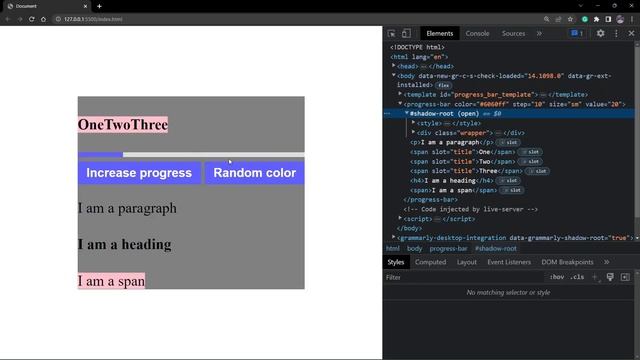Toggle the :hov element state button

557,277
